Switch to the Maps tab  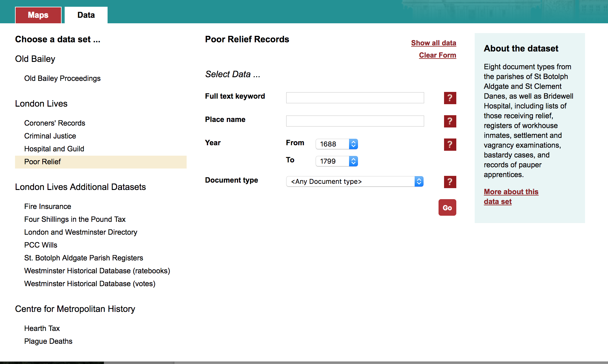click(38, 15)
